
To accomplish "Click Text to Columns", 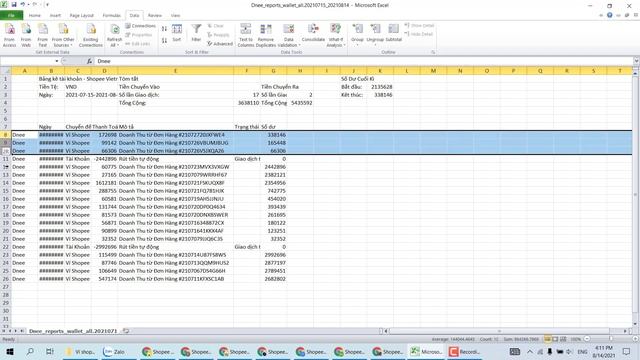I will click(x=246, y=35).
